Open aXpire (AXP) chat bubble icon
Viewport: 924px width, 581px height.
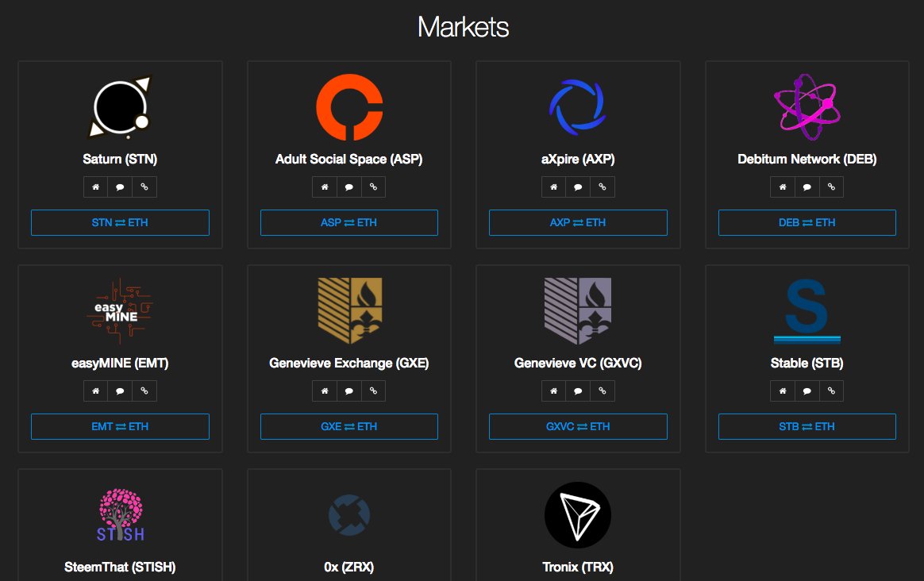(x=578, y=187)
